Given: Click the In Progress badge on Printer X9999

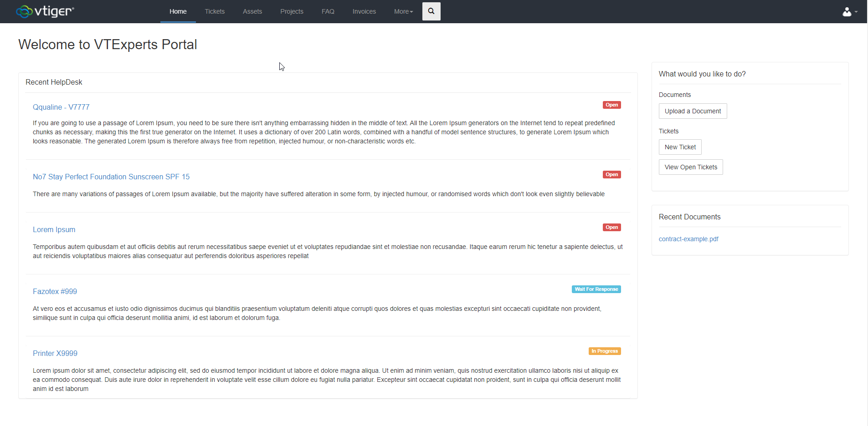Looking at the screenshot, I should [x=604, y=350].
